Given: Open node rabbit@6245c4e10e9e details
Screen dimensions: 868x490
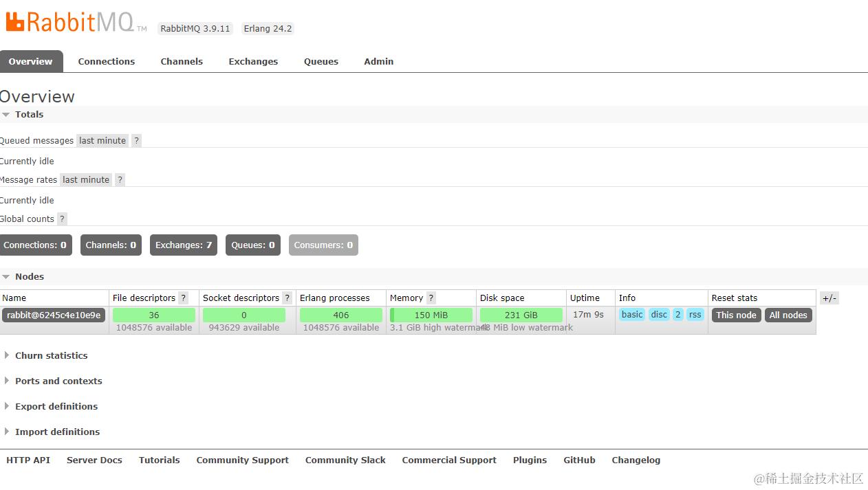Looking at the screenshot, I should pos(54,315).
